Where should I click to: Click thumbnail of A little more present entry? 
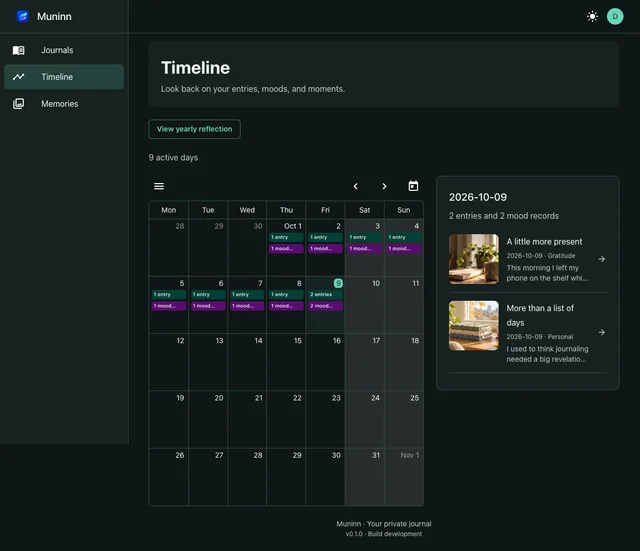click(473, 259)
